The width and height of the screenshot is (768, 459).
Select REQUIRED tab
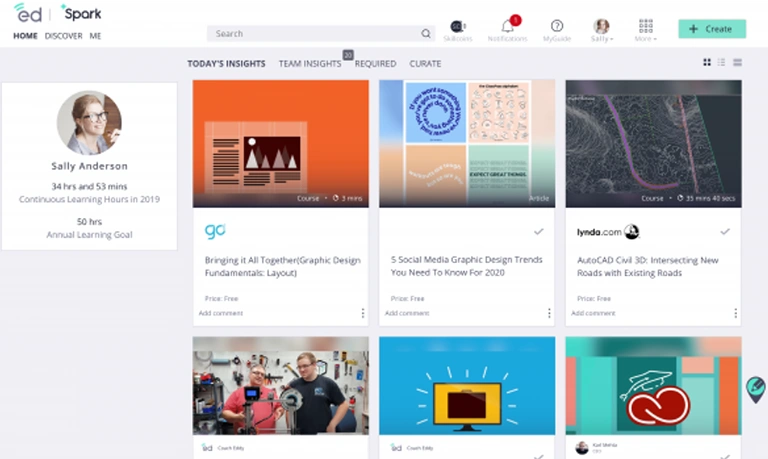(375, 64)
